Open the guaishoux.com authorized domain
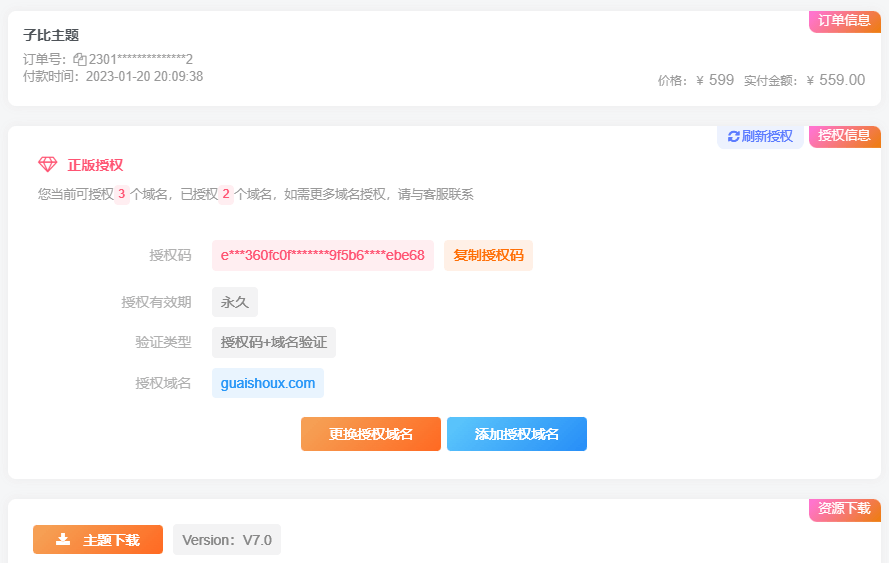Viewport: 889px width, 563px height. [268, 383]
